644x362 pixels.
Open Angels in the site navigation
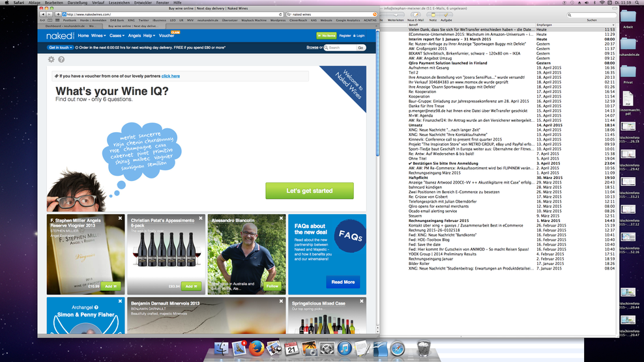coord(134,36)
